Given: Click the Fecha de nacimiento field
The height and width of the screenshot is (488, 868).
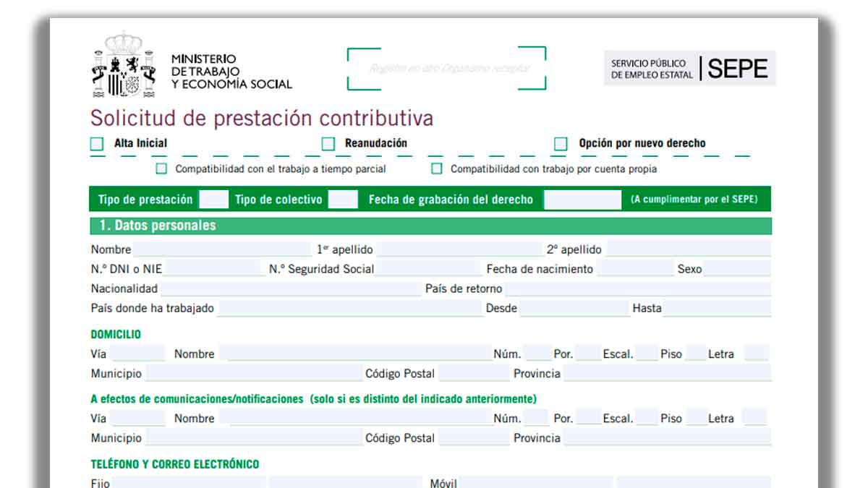Looking at the screenshot, I should pos(634,270).
